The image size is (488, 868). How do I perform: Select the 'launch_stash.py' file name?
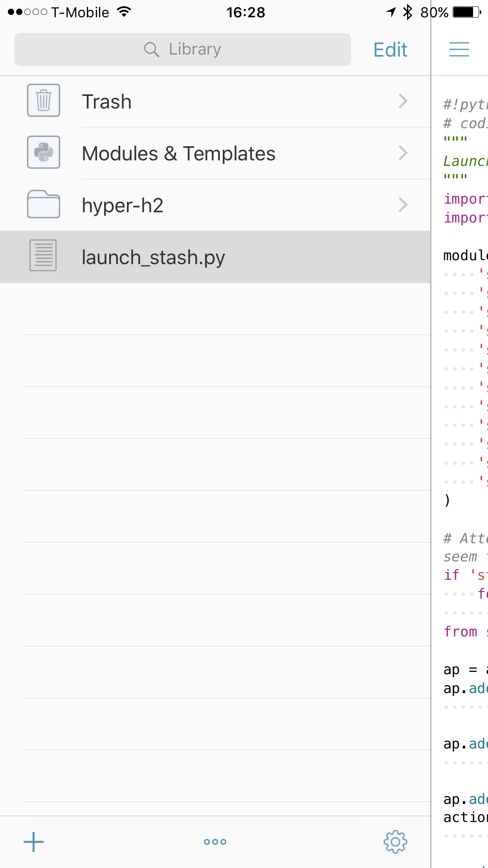[153, 257]
